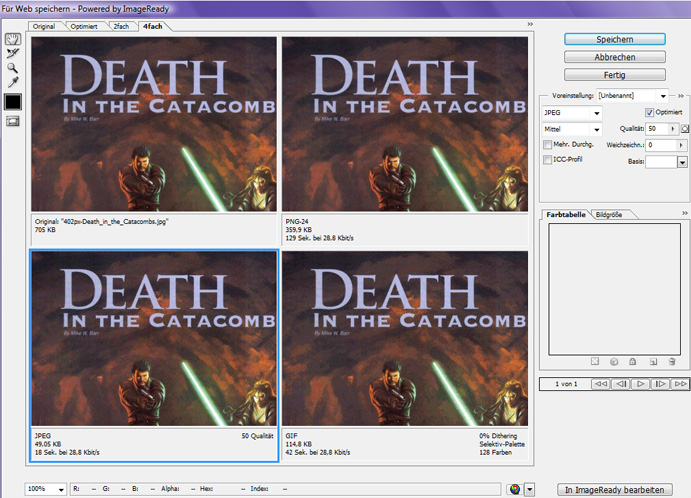Jump to last frame button
Image resolution: width=691 pixels, height=498 pixels.
680,384
